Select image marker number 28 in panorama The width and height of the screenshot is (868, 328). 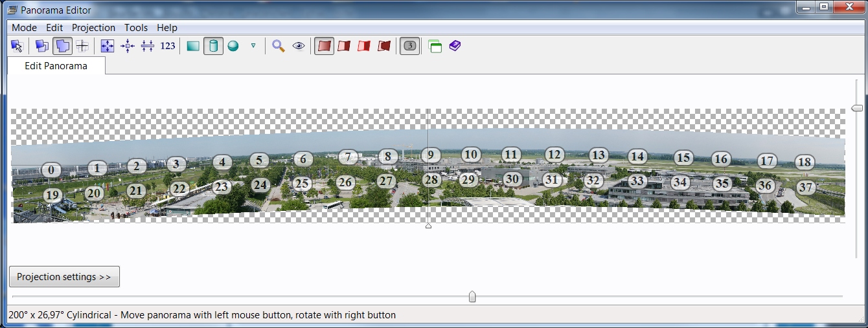coord(431,180)
